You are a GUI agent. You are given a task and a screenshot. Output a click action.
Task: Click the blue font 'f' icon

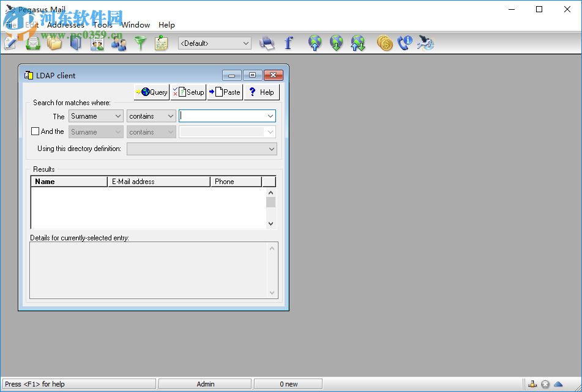(x=288, y=43)
